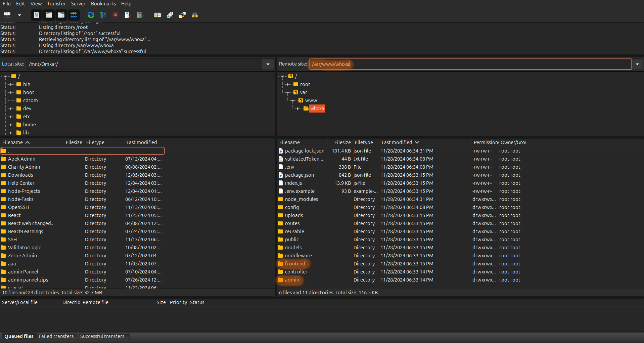Toggle the transfer queue display
This screenshot has width=644, height=343.
[x=74, y=15]
